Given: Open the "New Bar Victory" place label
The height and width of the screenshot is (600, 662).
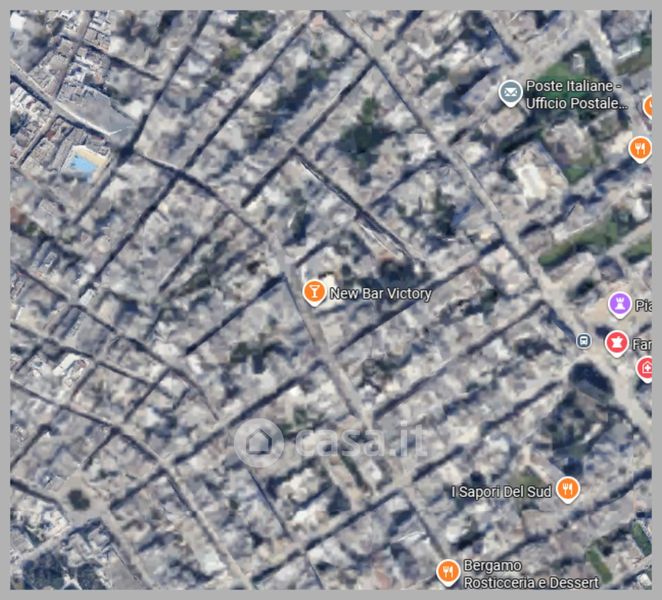Looking at the screenshot, I should pyautogui.click(x=380, y=293).
